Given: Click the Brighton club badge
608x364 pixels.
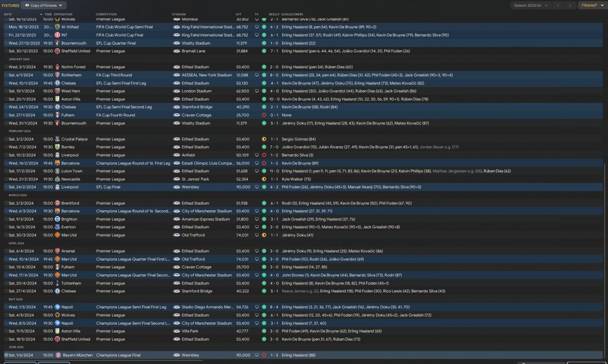Looking at the screenshot, I should click(x=57, y=219).
